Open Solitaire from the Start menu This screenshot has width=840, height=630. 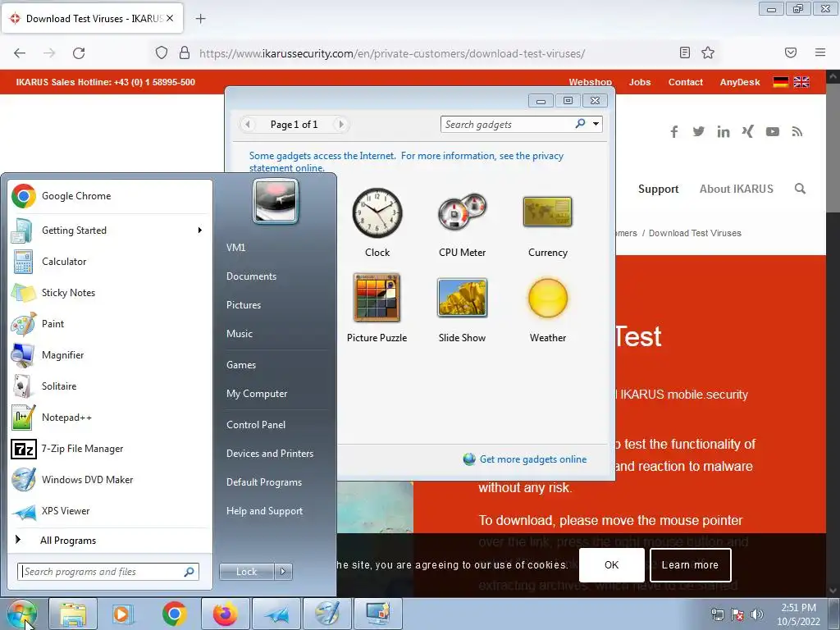[x=110, y=386]
